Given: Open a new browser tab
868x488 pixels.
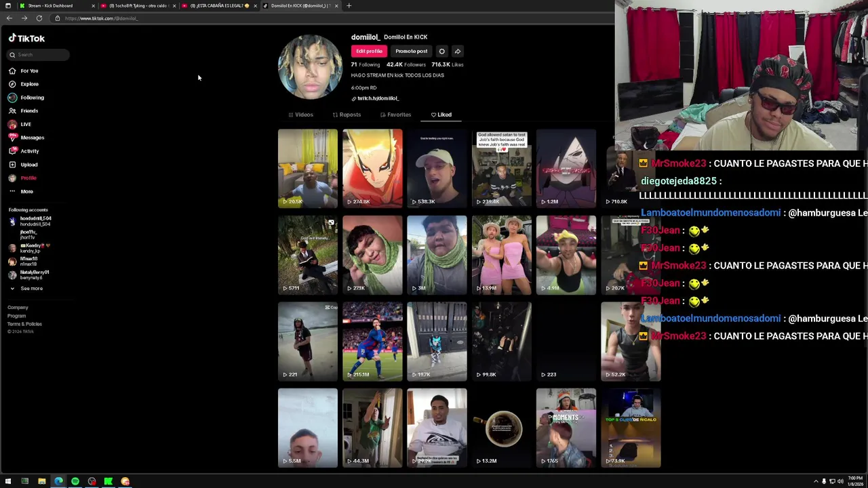Looking at the screenshot, I should 349,5.
